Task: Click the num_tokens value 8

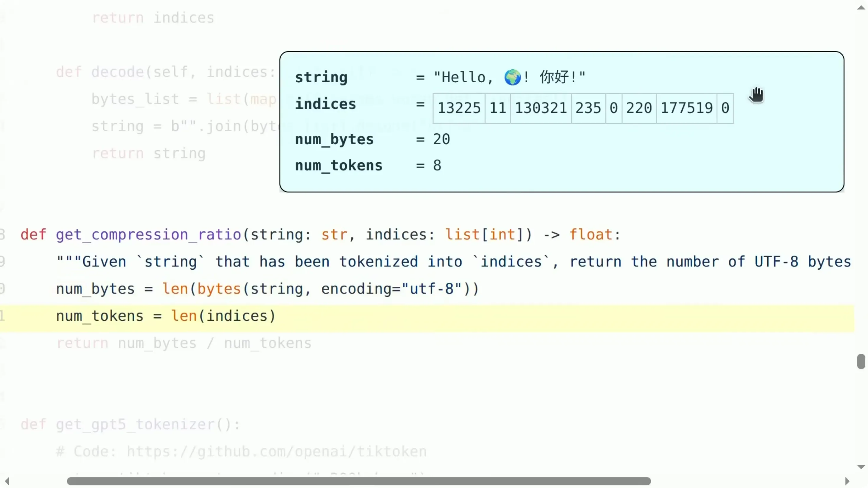Action: (x=437, y=165)
